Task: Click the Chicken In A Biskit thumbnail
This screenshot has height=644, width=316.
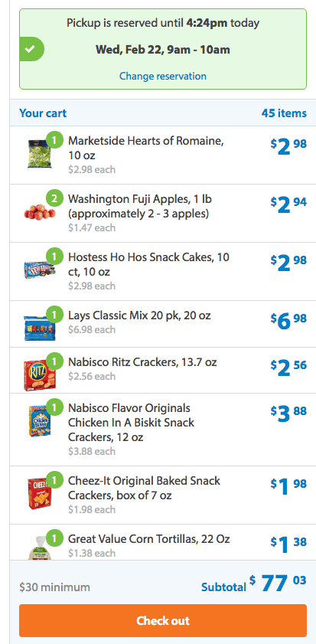Action: 39,420
